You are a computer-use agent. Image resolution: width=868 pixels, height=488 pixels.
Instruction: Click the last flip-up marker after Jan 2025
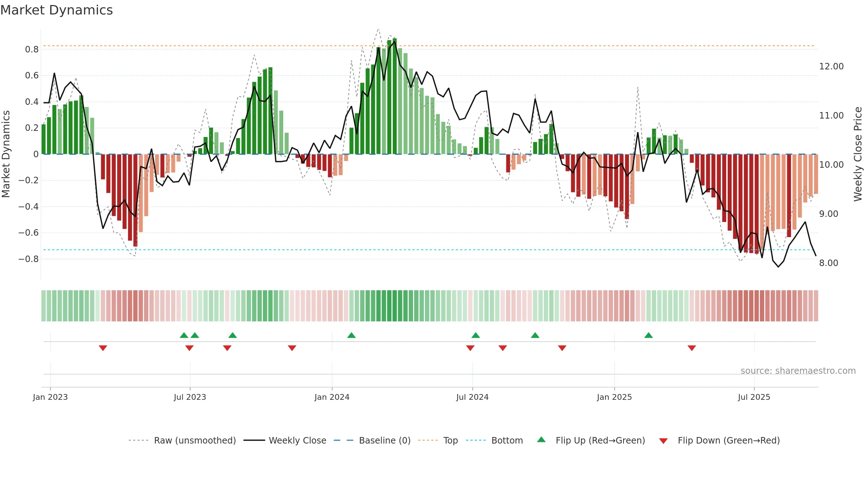(648, 335)
